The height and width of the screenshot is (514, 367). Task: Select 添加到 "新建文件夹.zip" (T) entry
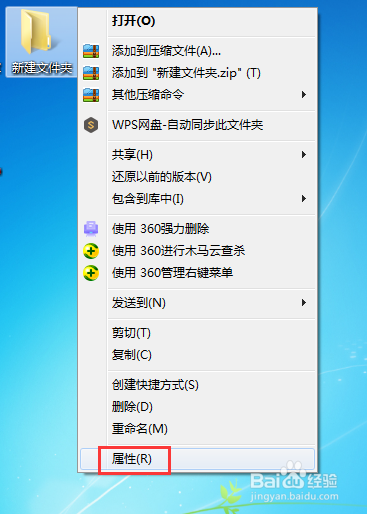click(x=198, y=73)
